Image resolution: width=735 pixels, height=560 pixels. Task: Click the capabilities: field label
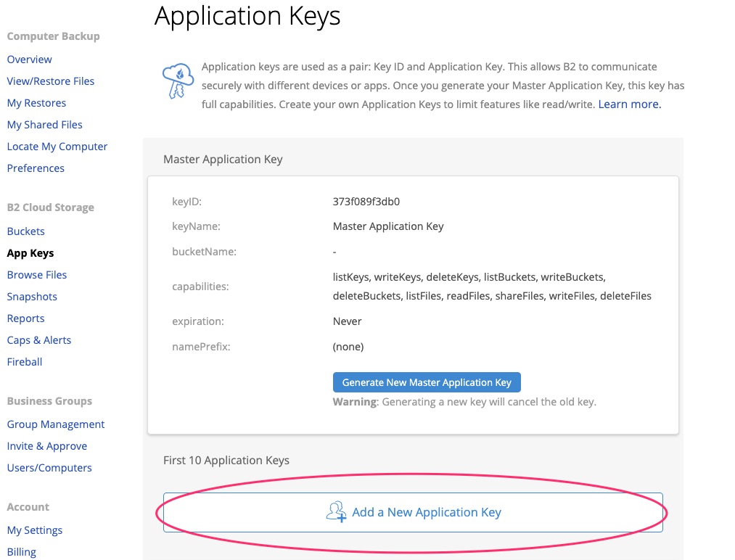[201, 287]
